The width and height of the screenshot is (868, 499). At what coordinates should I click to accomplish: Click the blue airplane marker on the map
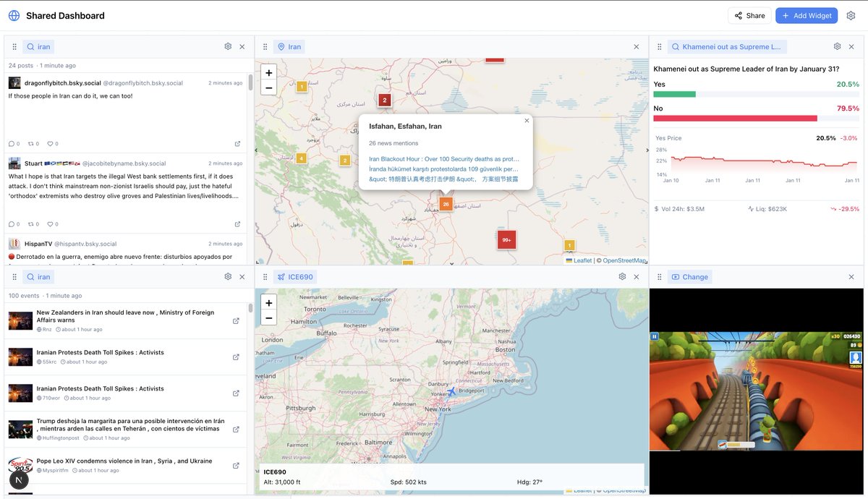452,392
